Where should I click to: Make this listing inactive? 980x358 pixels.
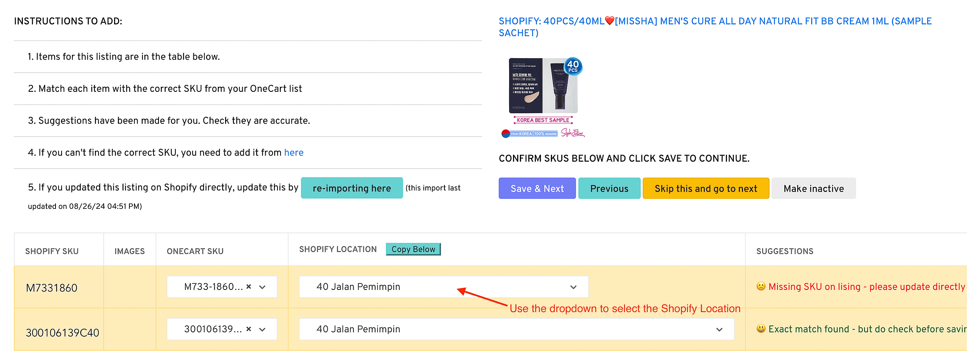click(813, 189)
